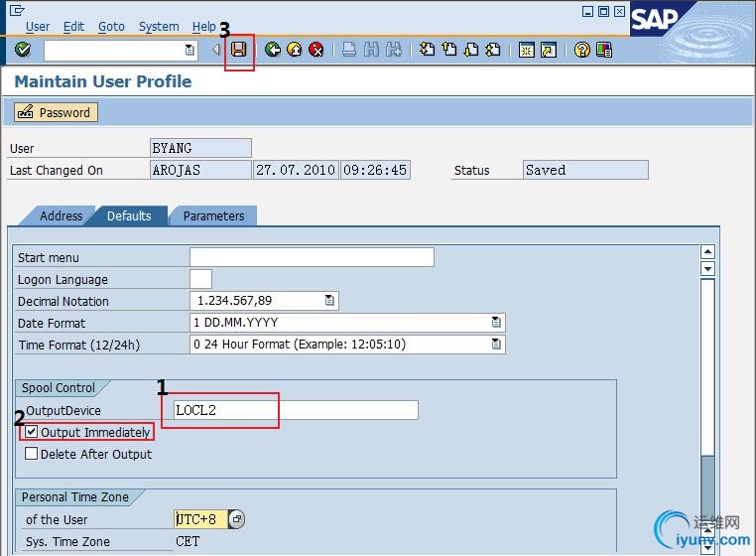Click the green checkmark Enter icon
Viewport: 756px width, 556px height.
click(23, 50)
